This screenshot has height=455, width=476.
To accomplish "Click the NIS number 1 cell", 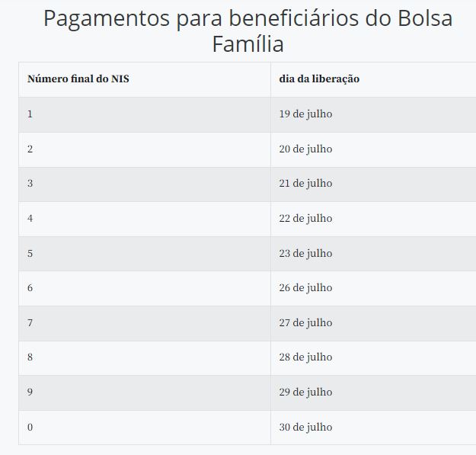I will (x=145, y=114).
